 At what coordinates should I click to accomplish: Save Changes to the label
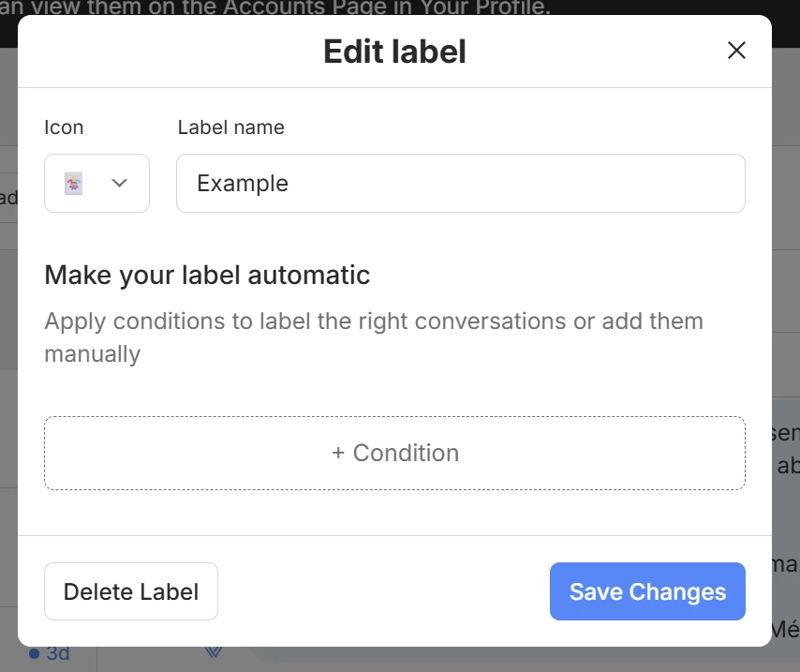[x=647, y=591]
